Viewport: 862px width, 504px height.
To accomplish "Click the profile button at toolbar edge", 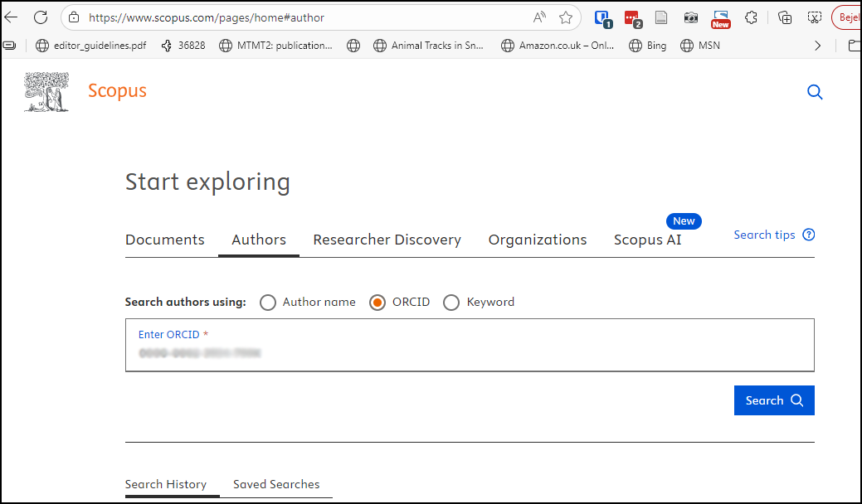I will point(848,17).
